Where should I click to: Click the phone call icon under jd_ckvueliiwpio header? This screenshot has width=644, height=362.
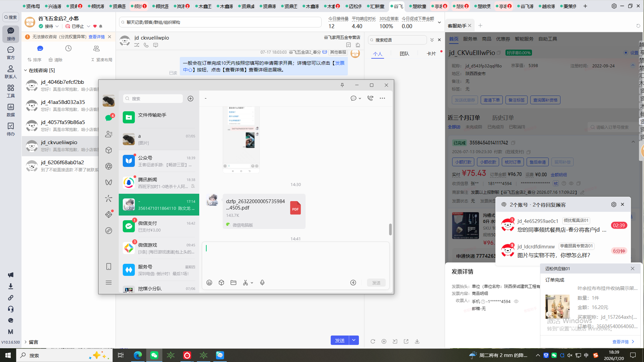[x=146, y=45]
